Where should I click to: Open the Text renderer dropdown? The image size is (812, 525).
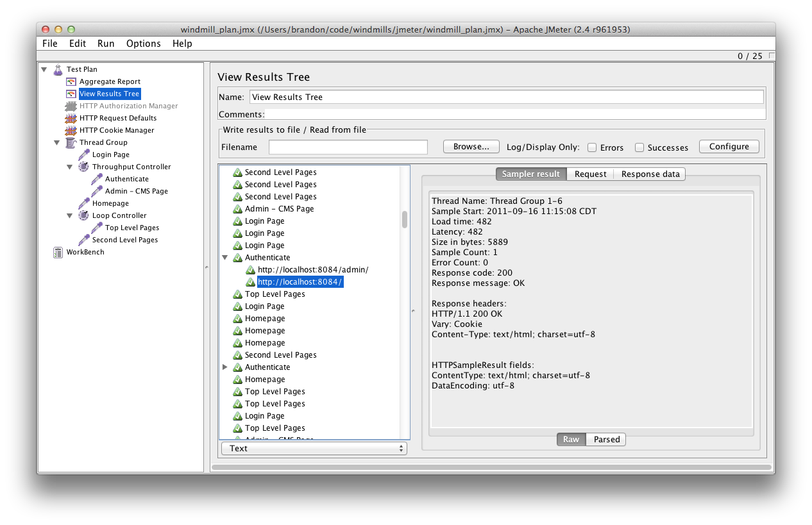point(314,448)
